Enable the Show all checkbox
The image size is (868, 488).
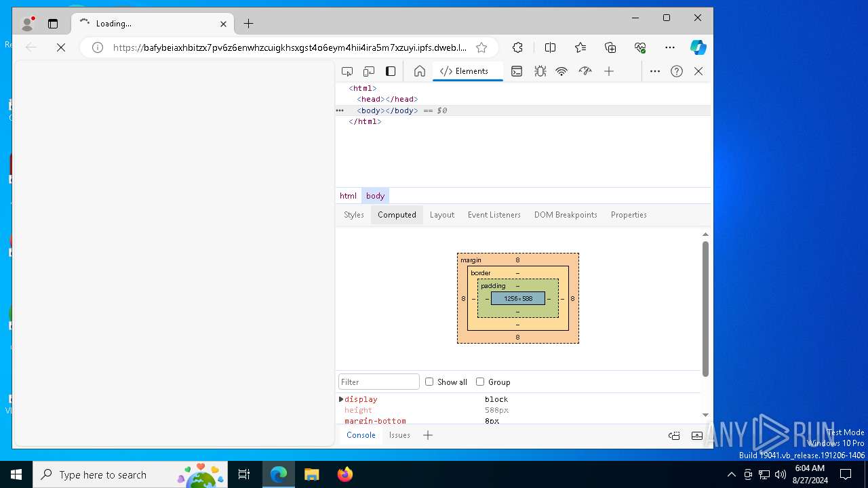[429, 382]
